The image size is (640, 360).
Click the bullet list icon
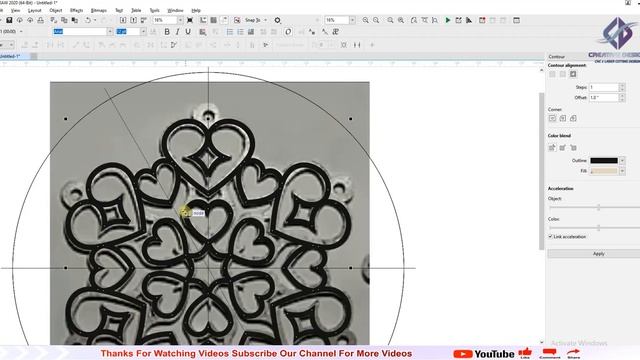(230, 32)
